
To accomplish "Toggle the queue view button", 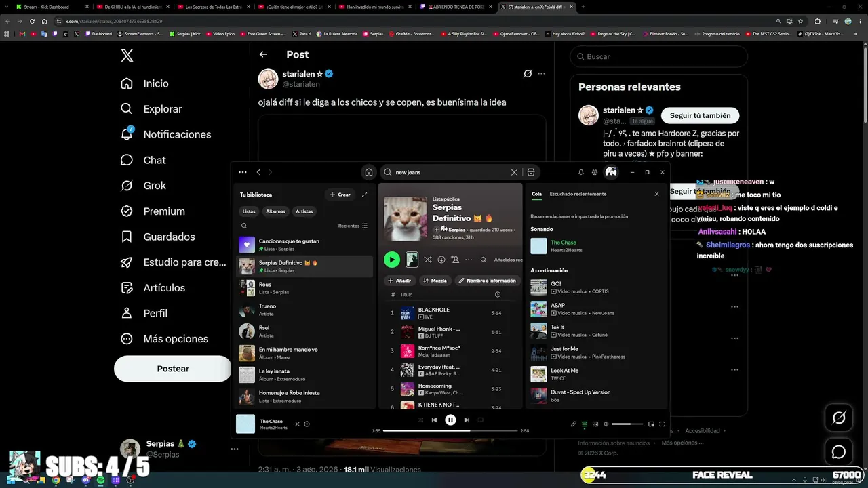I will 585,424.
